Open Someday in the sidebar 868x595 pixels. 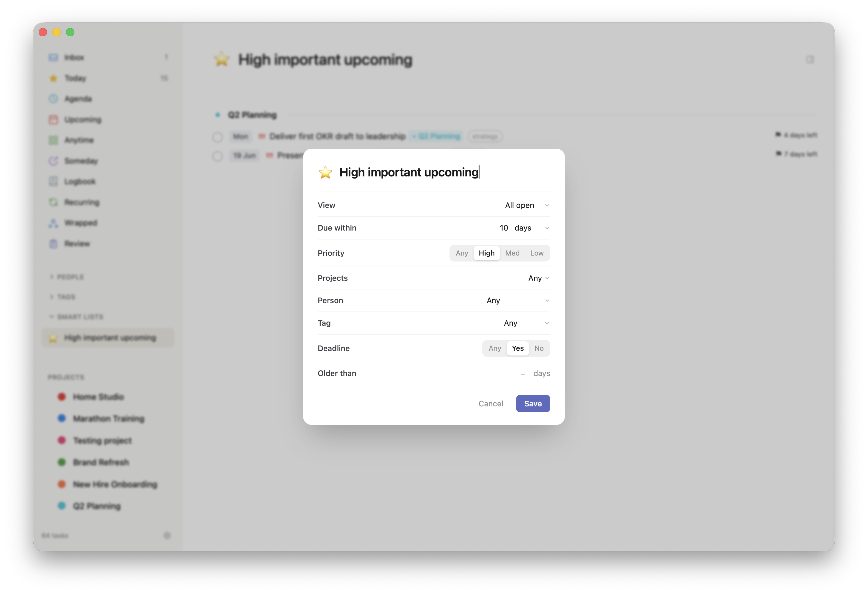pyautogui.click(x=108, y=161)
